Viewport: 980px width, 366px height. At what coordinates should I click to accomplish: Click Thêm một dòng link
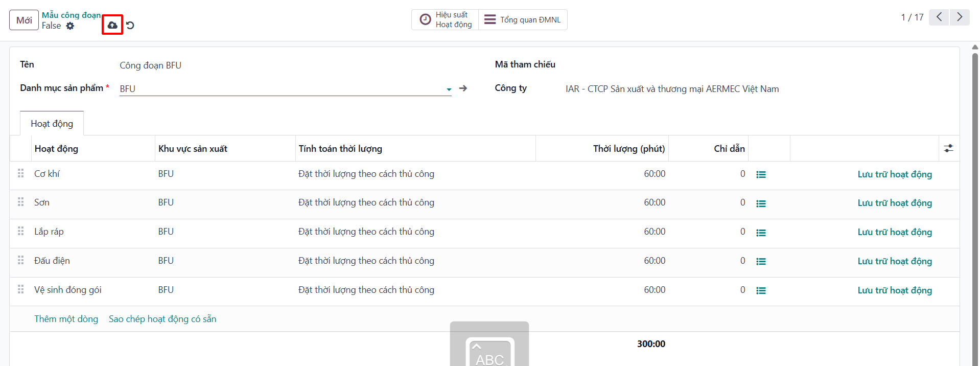click(x=66, y=319)
